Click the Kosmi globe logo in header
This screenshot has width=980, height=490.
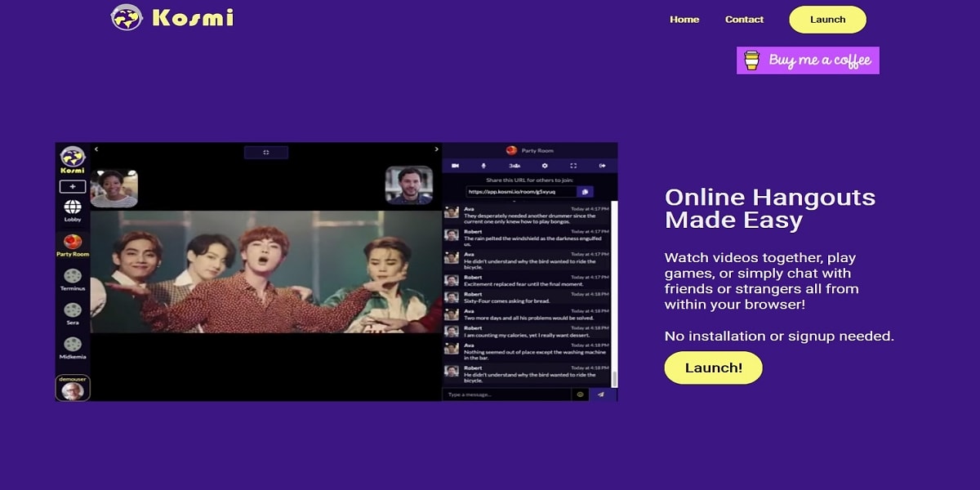click(127, 17)
